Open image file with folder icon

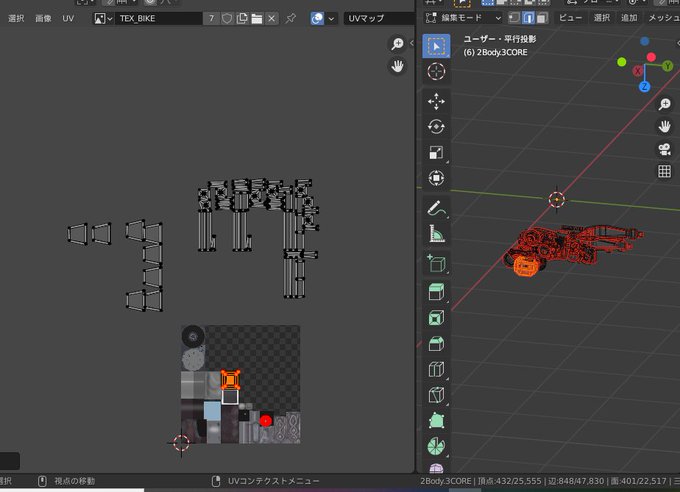257,18
